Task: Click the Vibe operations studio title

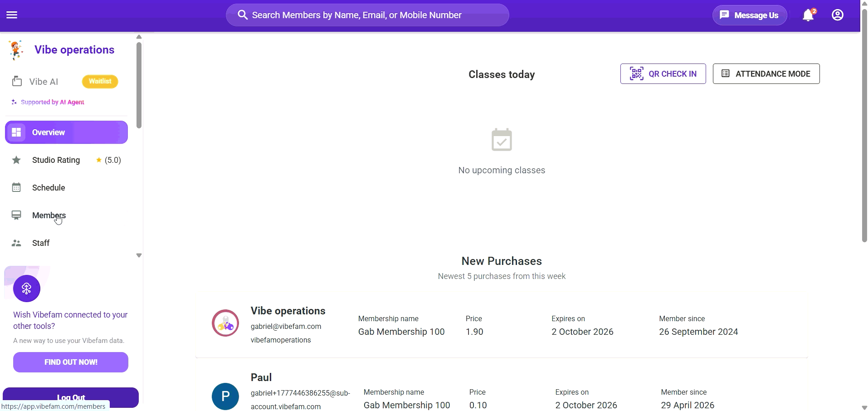Action: tap(74, 50)
